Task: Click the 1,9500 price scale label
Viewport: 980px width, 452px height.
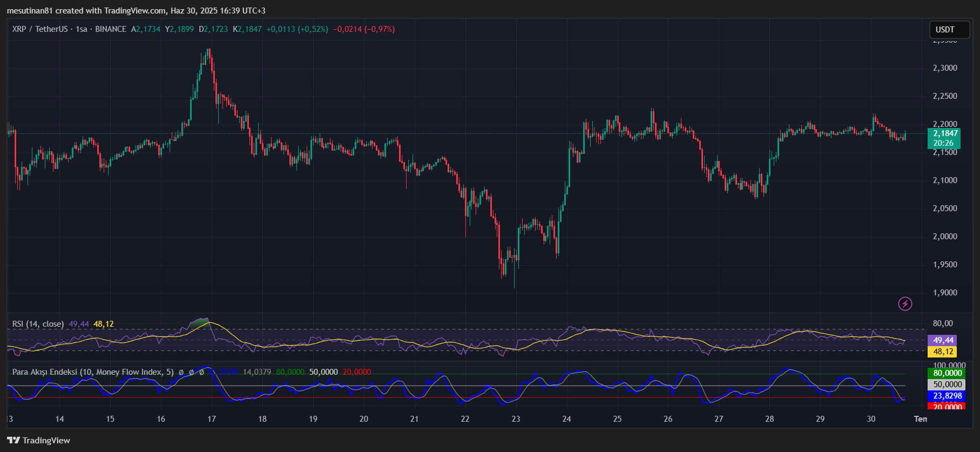Action: 945,265
